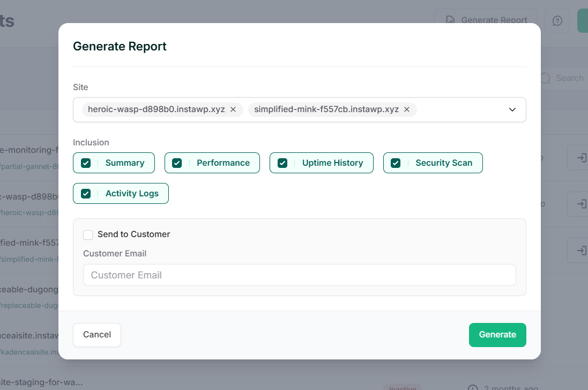Remove heroic-wasp-d898b0 site chip
The width and height of the screenshot is (588, 390).
[x=233, y=109]
